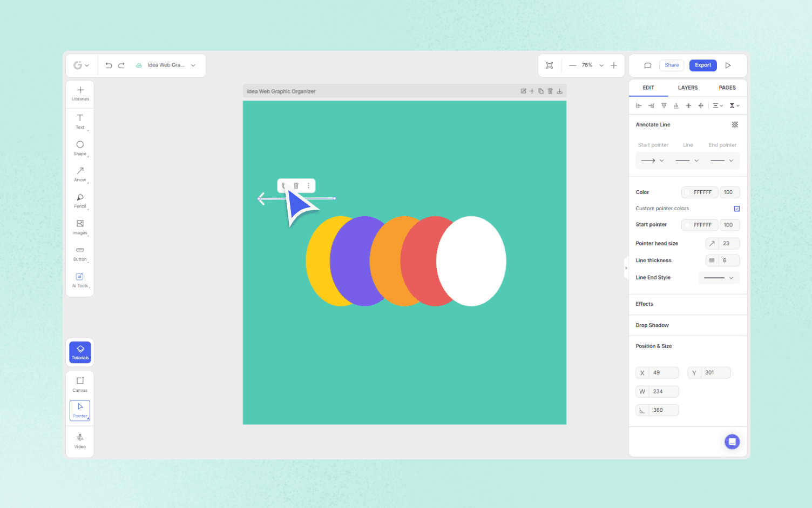Open the Line End Style dropdown
The height and width of the screenshot is (508, 812).
click(x=719, y=277)
